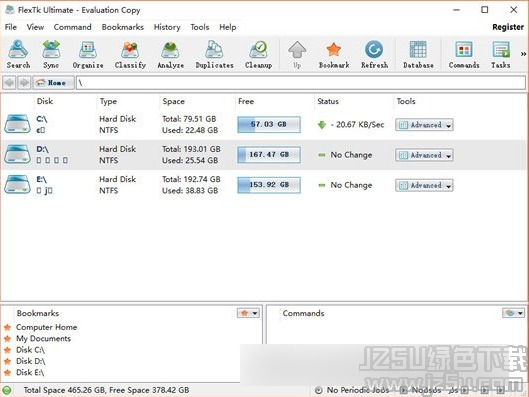Open the Duplicates finder

pos(215,54)
